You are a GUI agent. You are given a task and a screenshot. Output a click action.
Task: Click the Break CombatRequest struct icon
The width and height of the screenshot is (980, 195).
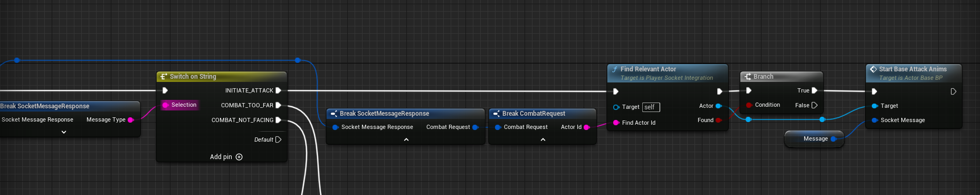coord(496,114)
